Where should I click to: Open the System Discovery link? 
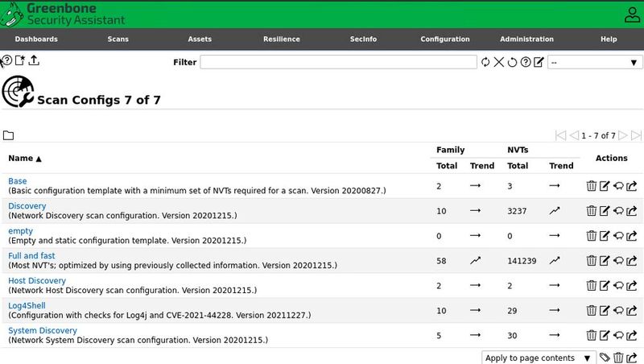click(43, 330)
